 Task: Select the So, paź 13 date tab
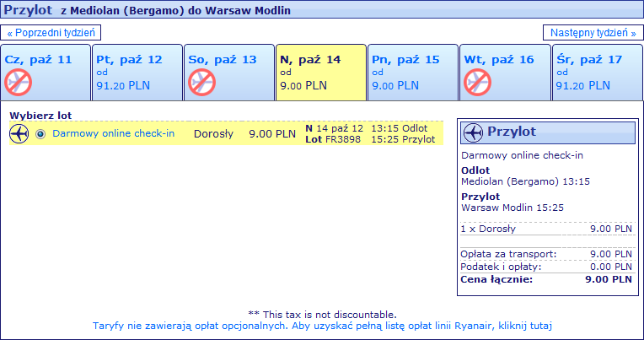tap(229, 73)
